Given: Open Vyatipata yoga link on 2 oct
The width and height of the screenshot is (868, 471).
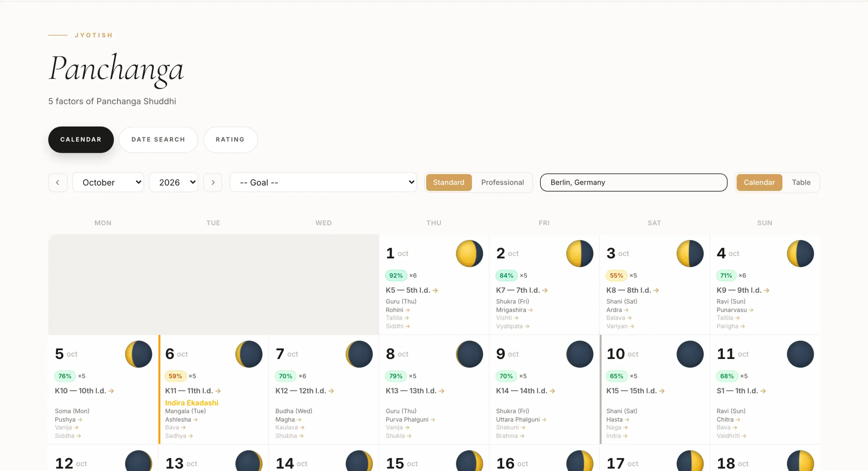Looking at the screenshot, I should point(512,326).
